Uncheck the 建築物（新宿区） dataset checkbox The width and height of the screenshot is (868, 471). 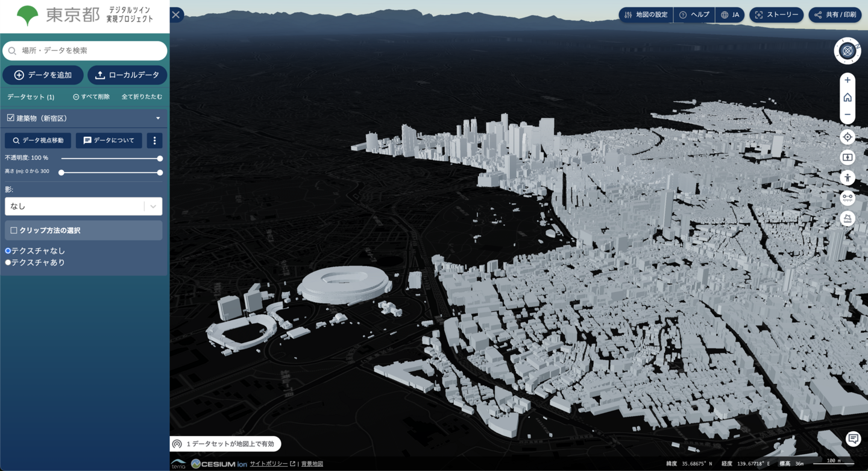point(10,118)
